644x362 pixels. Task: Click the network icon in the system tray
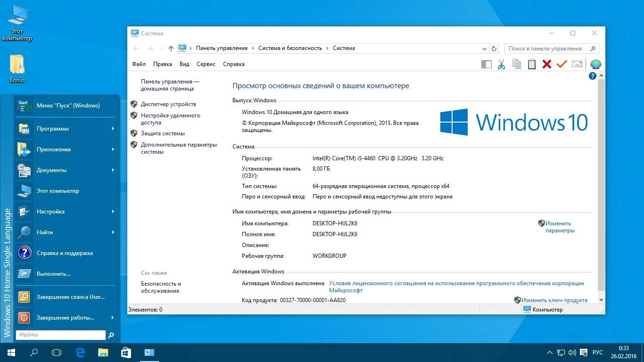pyautogui.click(x=561, y=353)
